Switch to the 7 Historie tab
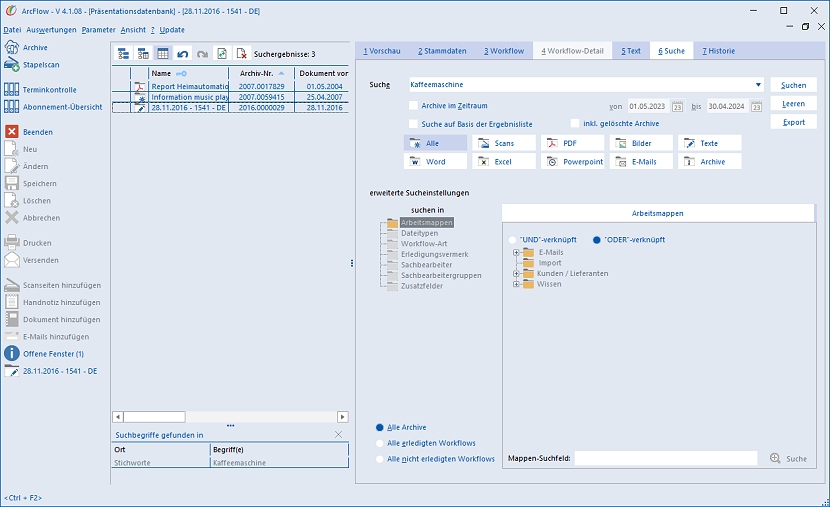 click(x=718, y=51)
